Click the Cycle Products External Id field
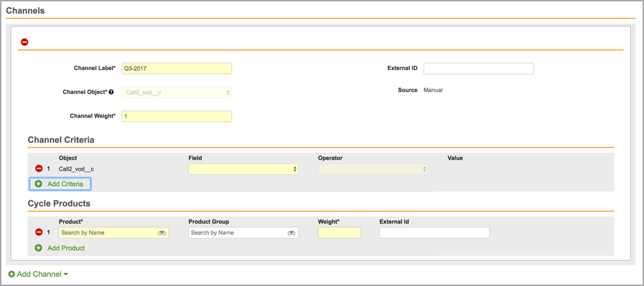The height and width of the screenshot is (286, 644). pyautogui.click(x=434, y=233)
